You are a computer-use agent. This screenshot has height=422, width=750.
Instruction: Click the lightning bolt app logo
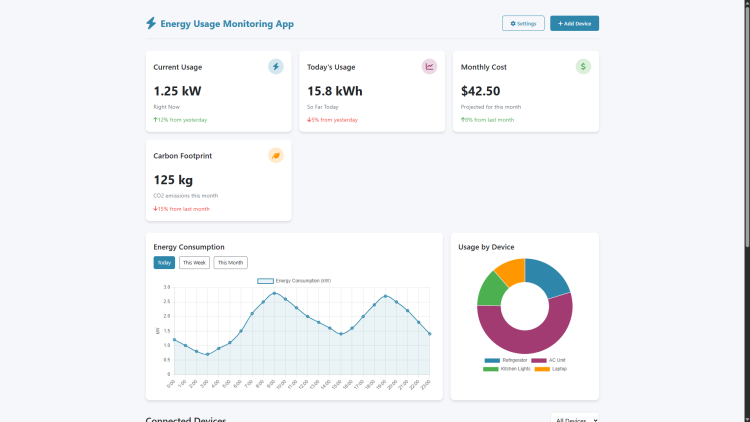pos(151,23)
